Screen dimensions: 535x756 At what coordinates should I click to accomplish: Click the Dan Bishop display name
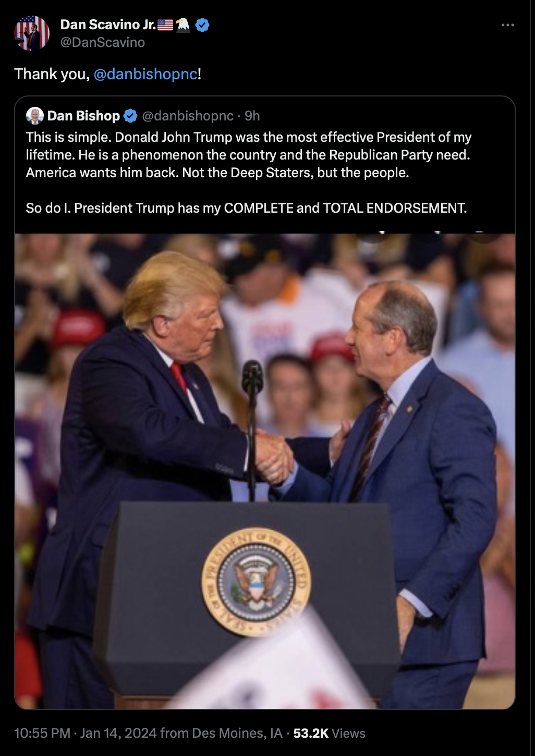[83, 116]
